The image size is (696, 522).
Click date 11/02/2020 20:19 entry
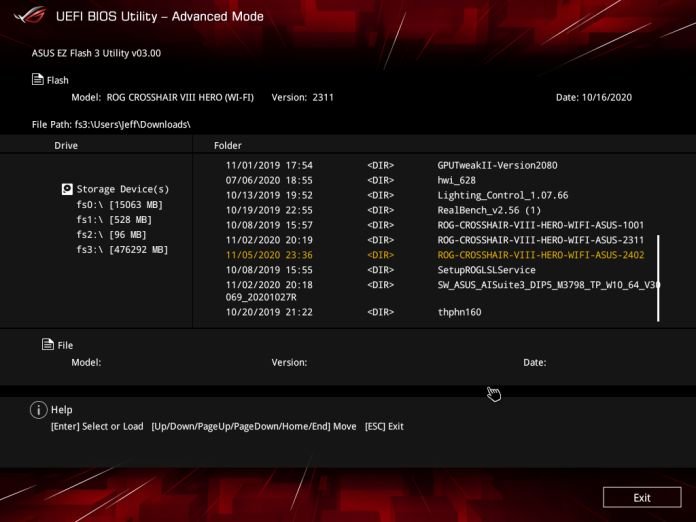click(x=269, y=240)
